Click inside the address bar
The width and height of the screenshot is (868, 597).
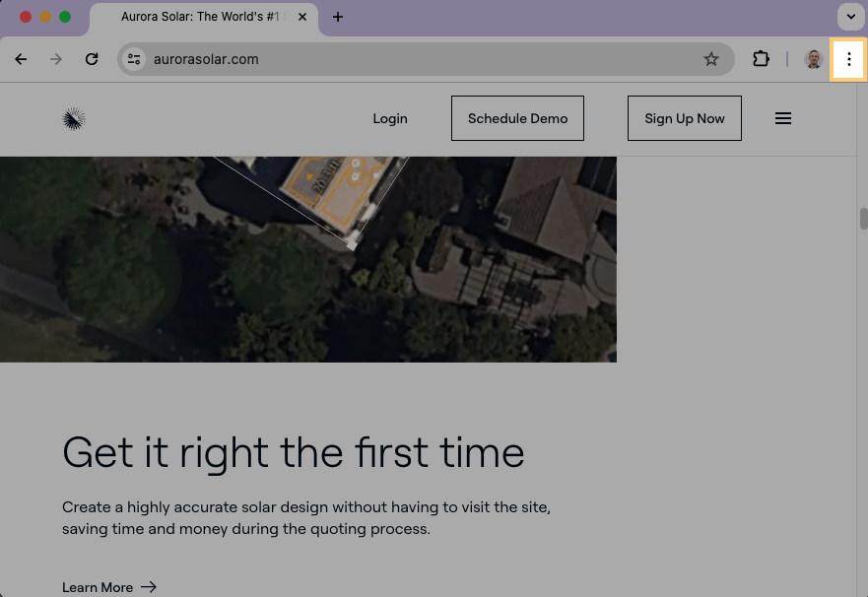coord(394,59)
